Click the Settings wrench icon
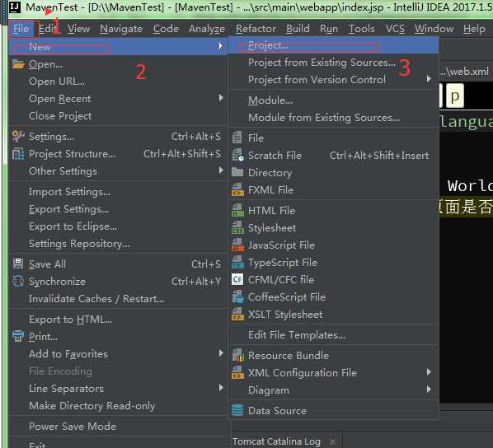Screen dimensions: 493x448 (18, 137)
